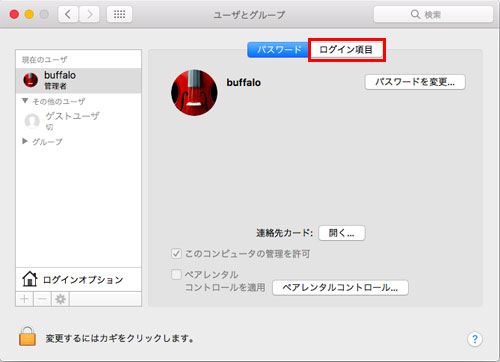Remove user with the minus button

coord(42,299)
